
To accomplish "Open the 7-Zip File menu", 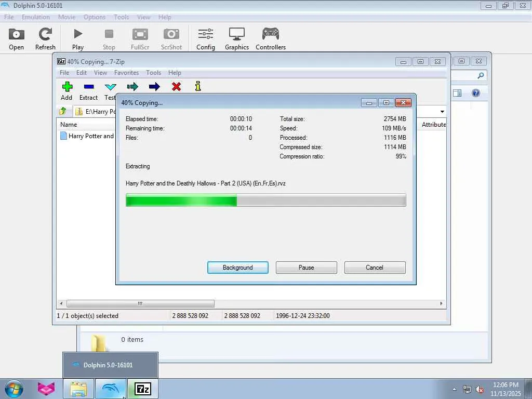I will tap(64, 73).
